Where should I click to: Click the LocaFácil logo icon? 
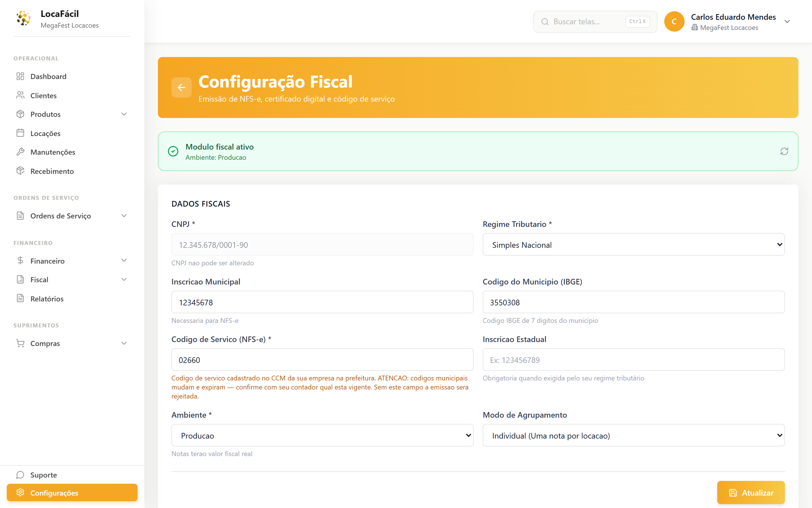[x=23, y=18]
